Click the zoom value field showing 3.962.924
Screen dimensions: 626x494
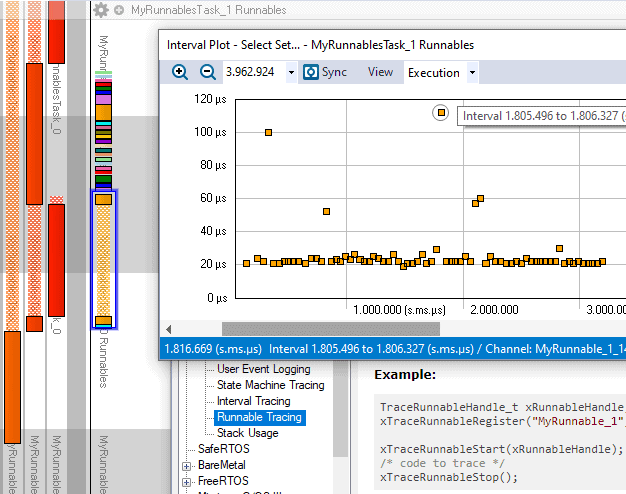point(254,72)
